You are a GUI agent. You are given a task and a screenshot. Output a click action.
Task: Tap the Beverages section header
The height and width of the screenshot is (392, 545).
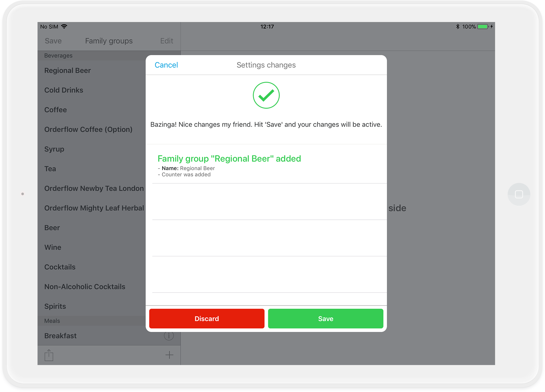[92, 56]
